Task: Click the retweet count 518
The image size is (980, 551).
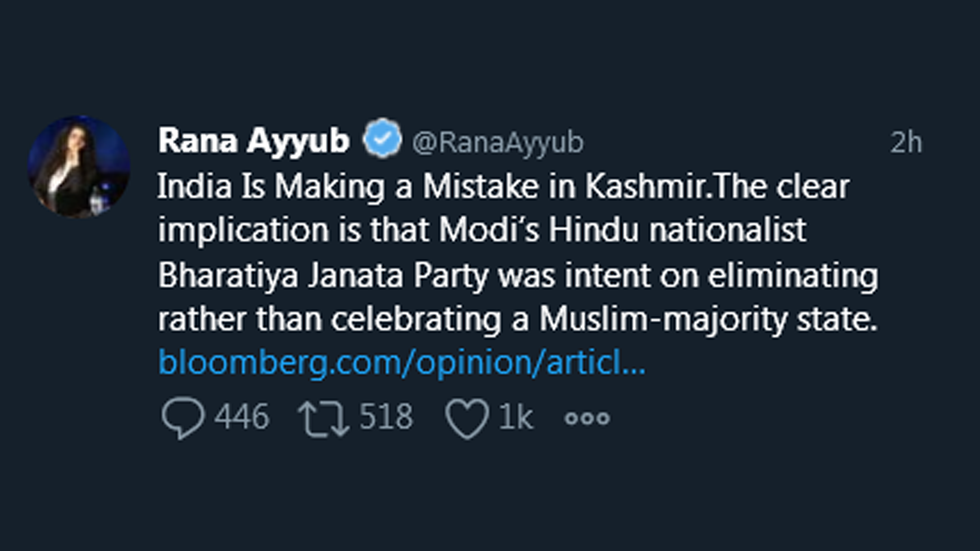Action: 386,417
